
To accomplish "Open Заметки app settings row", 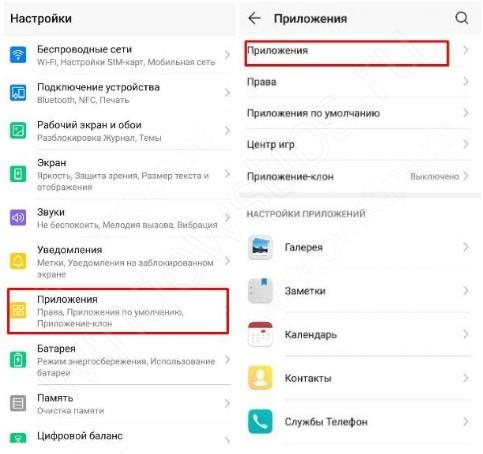I will pyautogui.click(x=358, y=291).
